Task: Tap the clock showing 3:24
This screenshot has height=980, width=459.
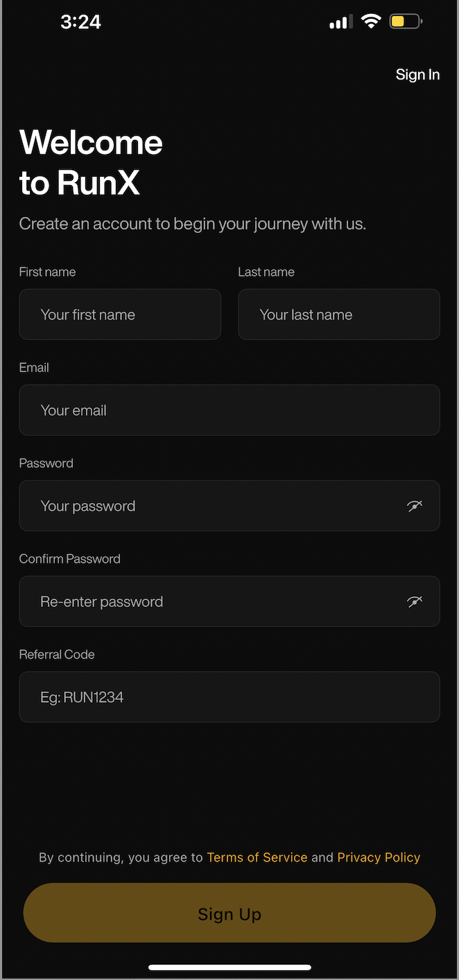Action: tap(80, 22)
